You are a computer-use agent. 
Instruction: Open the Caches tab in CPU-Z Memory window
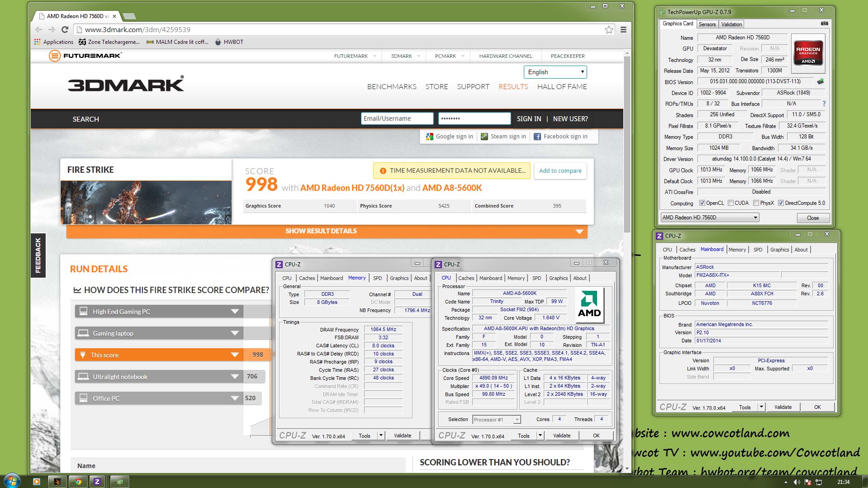tap(307, 278)
